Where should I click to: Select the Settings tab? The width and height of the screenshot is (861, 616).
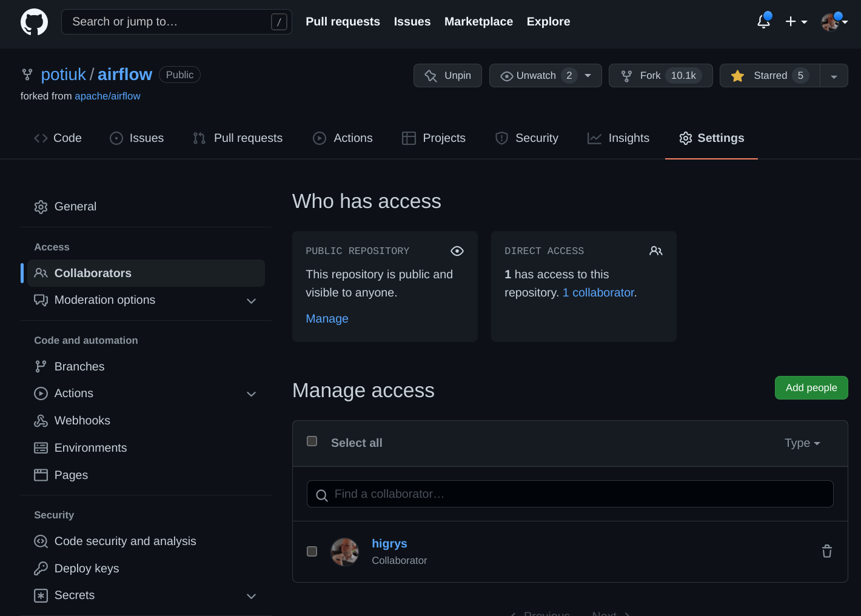711,138
